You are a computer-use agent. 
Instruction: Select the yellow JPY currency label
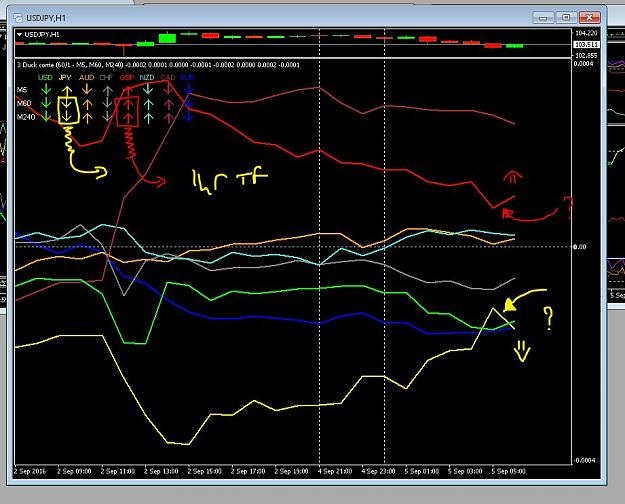point(65,77)
